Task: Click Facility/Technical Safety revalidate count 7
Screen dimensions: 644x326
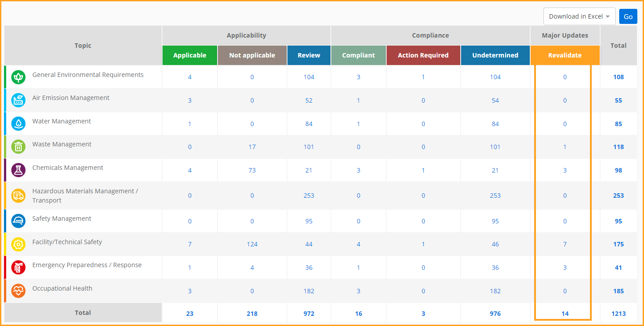Action: 565,244
